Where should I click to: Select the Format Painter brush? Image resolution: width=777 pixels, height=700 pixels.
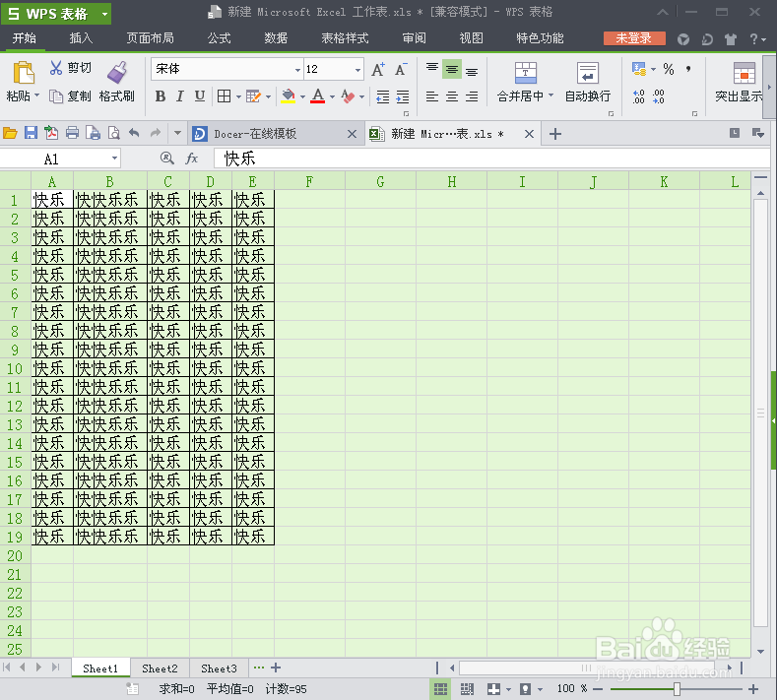click(x=117, y=72)
